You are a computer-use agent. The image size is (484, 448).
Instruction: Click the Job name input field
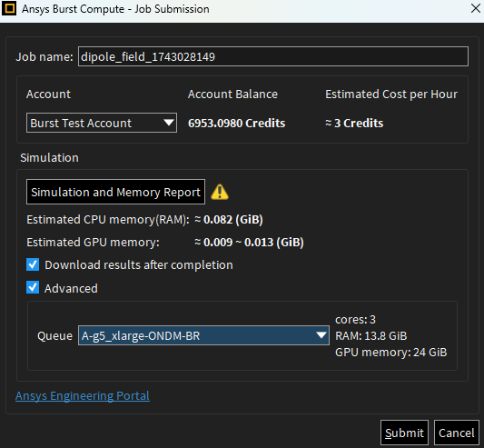pyautogui.click(x=273, y=56)
